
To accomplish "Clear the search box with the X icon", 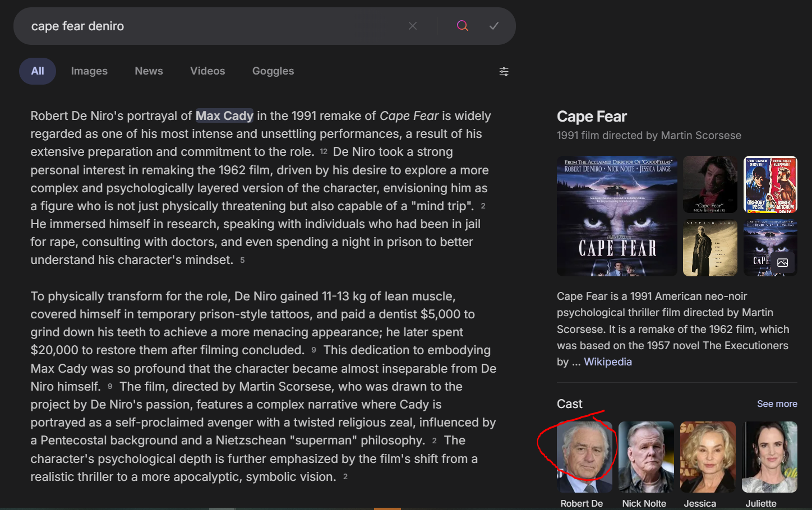I will (x=413, y=26).
